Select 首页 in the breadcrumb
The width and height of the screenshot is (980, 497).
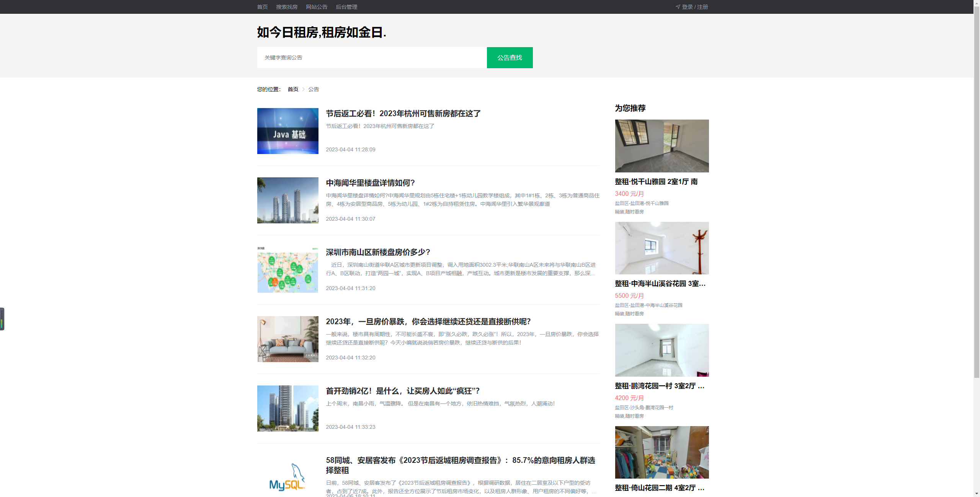tap(292, 89)
